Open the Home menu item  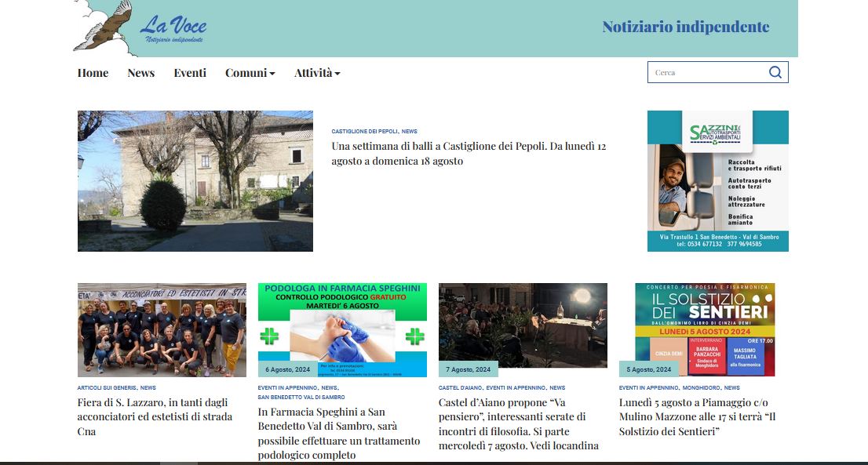click(93, 73)
